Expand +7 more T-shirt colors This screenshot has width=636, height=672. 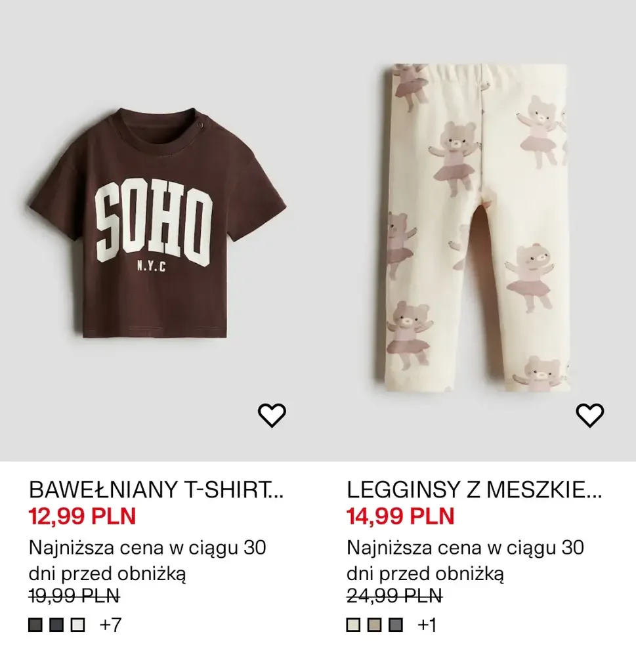110,625
